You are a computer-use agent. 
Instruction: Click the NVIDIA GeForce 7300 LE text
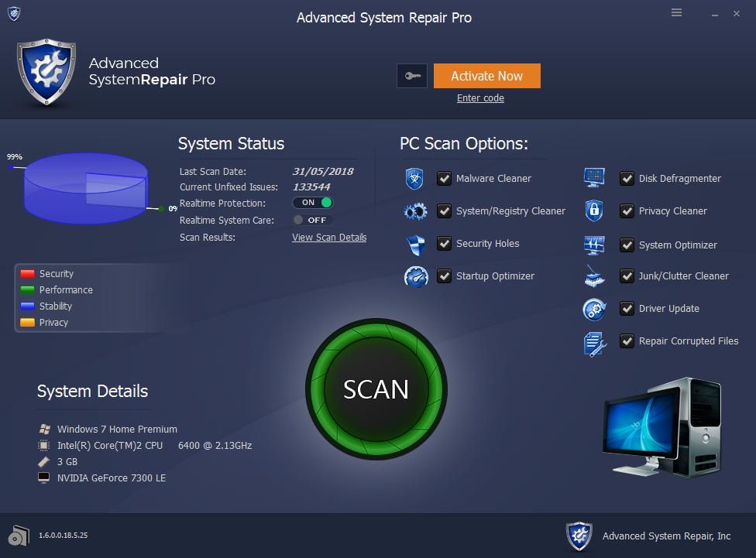tap(112, 478)
